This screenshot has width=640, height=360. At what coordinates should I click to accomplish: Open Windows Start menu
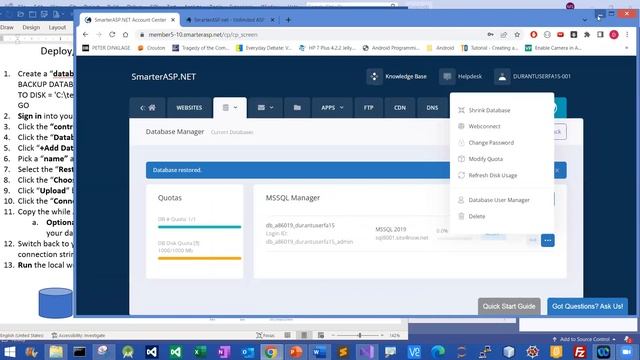[x=9, y=352]
